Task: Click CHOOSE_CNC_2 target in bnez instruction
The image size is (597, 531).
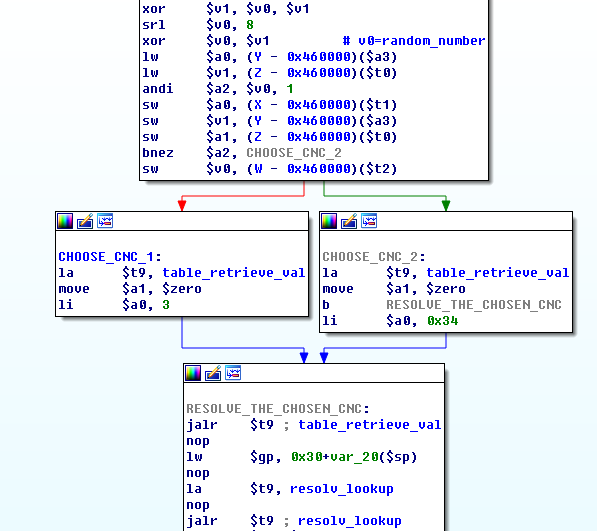Action: tap(294, 153)
